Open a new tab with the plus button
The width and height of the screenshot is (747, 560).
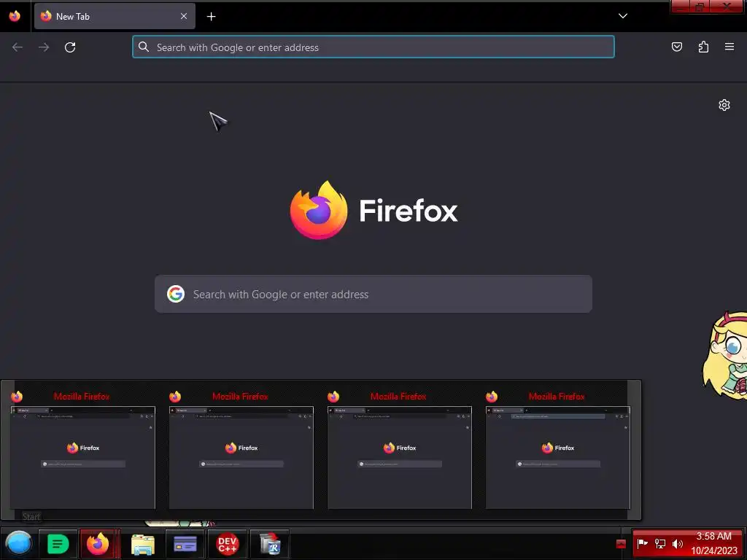(x=211, y=17)
